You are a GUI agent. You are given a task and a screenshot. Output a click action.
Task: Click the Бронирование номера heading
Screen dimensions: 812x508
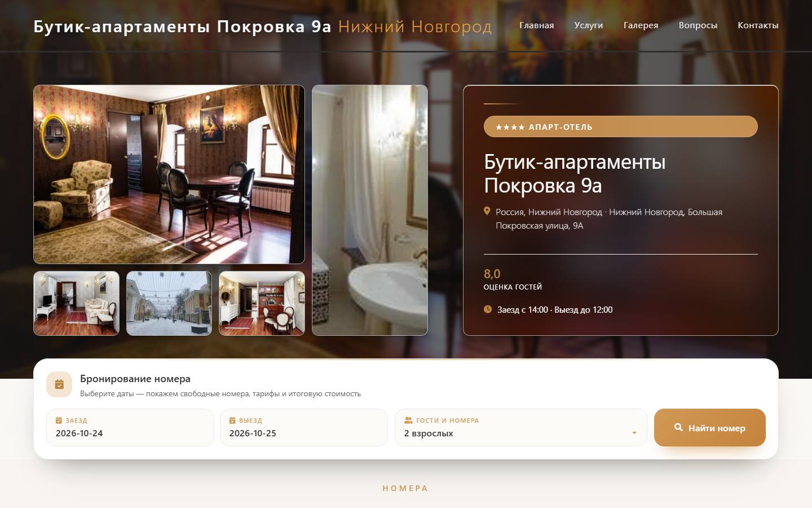point(135,379)
